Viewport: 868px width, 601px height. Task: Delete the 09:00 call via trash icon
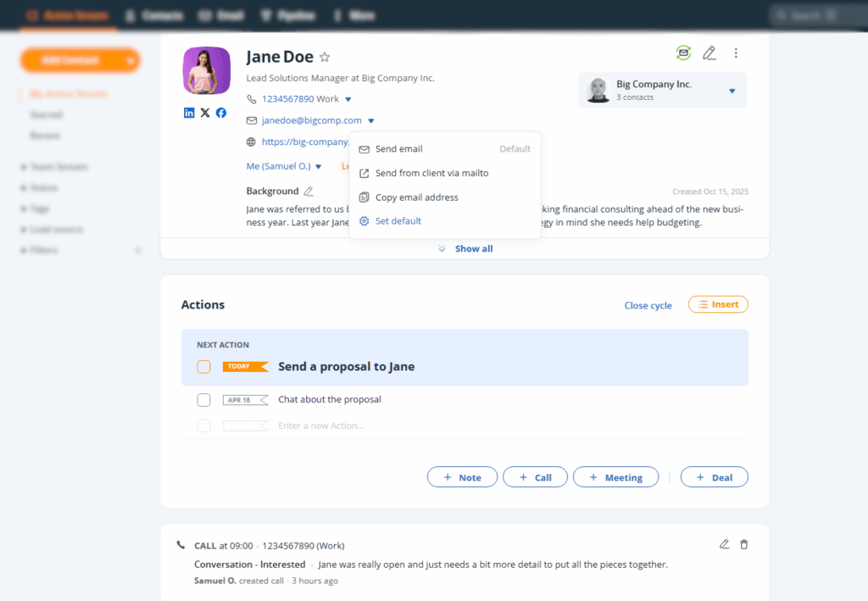[x=746, y=544]
